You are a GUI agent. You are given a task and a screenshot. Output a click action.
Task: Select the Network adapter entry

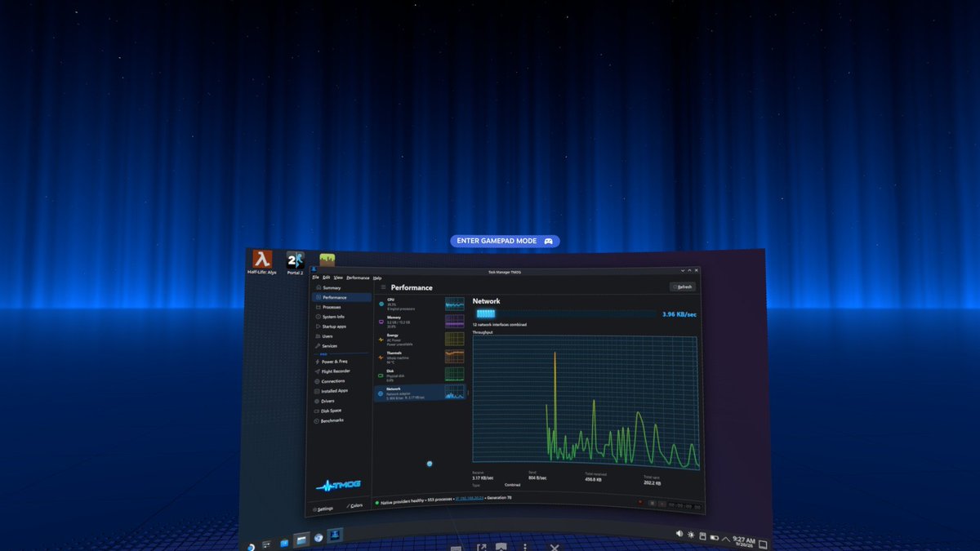(x=421, y=393)
